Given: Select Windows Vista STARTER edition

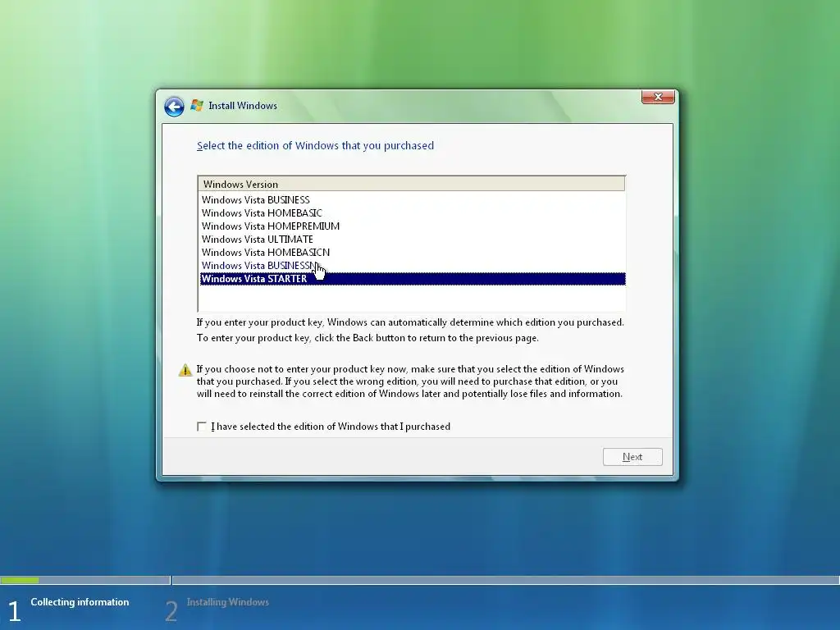Looking at the screenshot, I should [413, 279].
